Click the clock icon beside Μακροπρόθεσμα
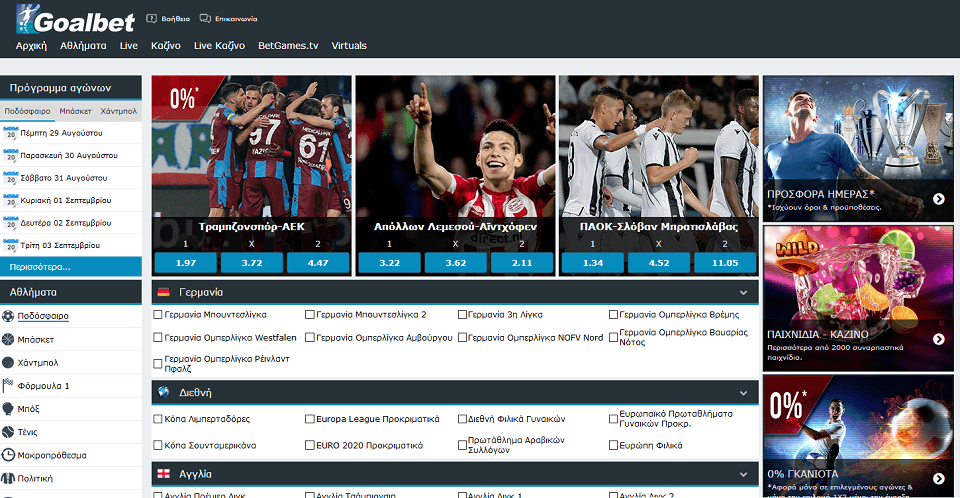960x498 pixels. 8,455
